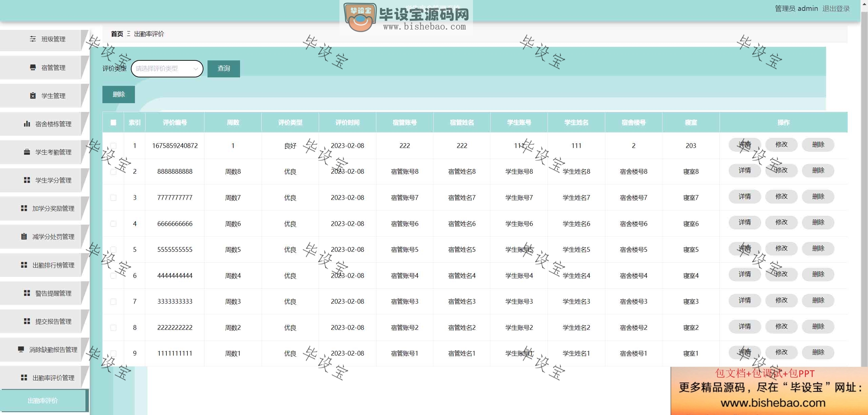The image size is (868, 415).
Task: Open 详情 for row 周数2
Action: [x=745, y=326]
